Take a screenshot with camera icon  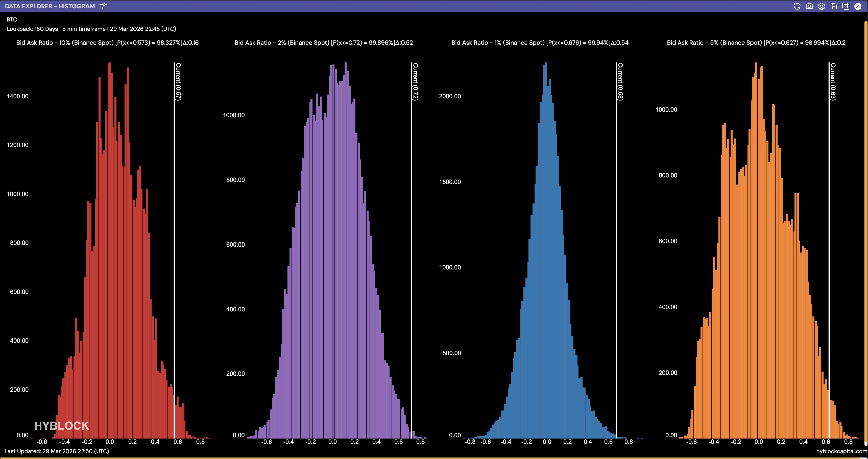point(809,6)
